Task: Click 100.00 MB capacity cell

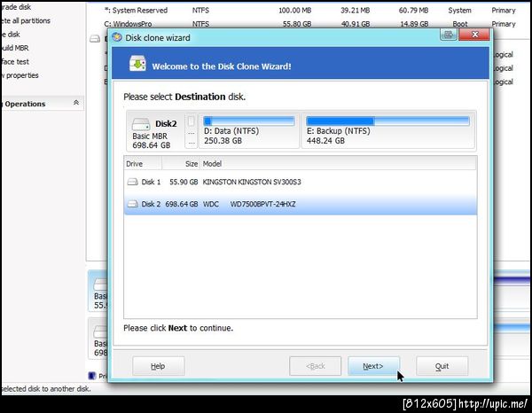Action: point(295,11)
